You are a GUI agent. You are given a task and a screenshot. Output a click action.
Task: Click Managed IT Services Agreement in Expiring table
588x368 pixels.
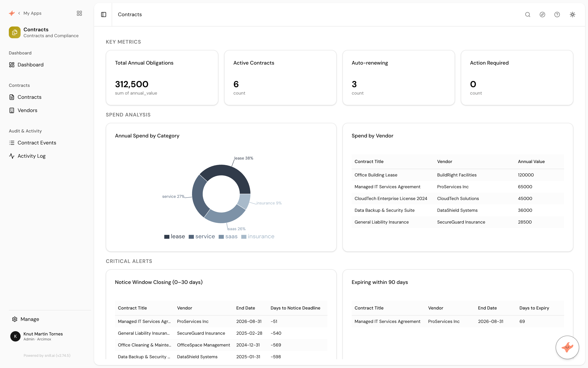click(387, 321)
